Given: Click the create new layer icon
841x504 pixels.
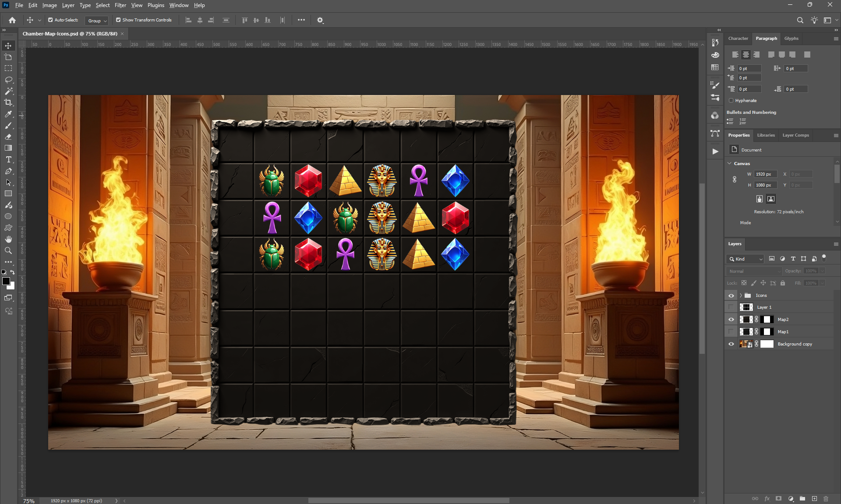Looking at the screenshot, I should pos(814,498).
